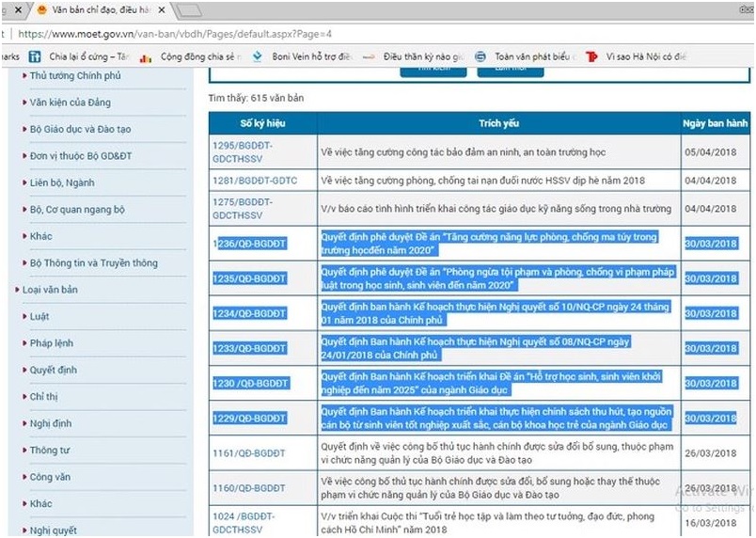Open document 1236/QĐ-BGDĐT

(249, 244)
